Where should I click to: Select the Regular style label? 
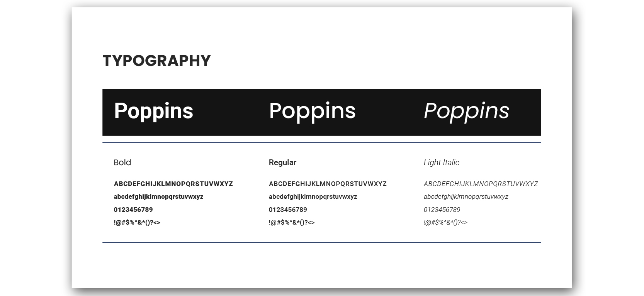[x=282, y=162]
